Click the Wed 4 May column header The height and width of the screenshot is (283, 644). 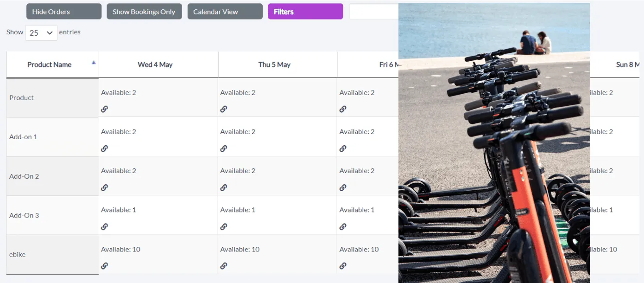click(155, 64)
